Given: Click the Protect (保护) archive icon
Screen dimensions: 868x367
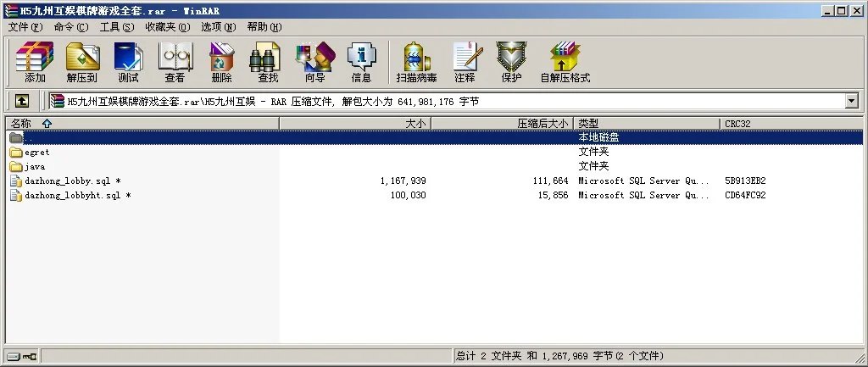Looking at the screenshot, I should pyautogui.click(x=511, y=62).
